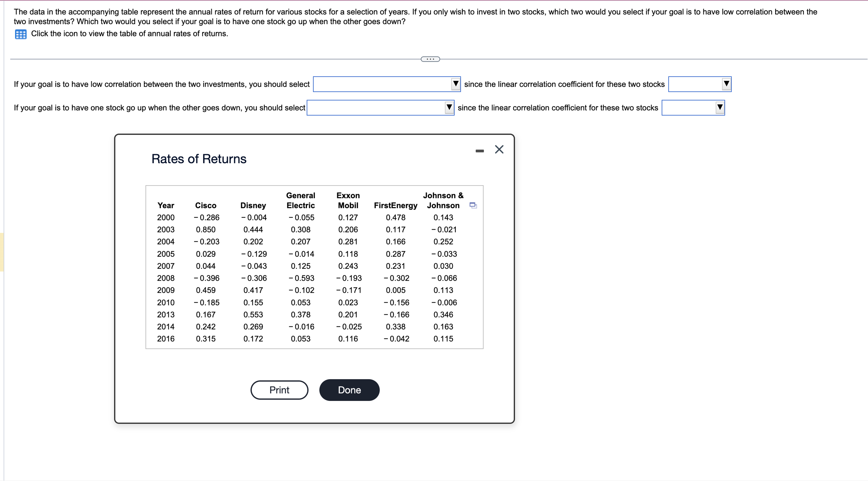Click the General Electric column header
This screenshot has width=868, height=481.
click(x=301, y=200)
